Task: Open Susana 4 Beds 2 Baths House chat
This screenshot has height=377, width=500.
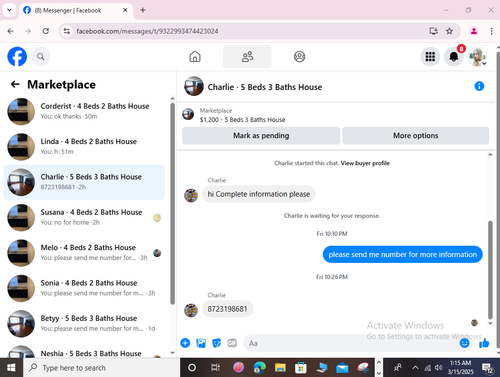Action: (x=84, y=218)
